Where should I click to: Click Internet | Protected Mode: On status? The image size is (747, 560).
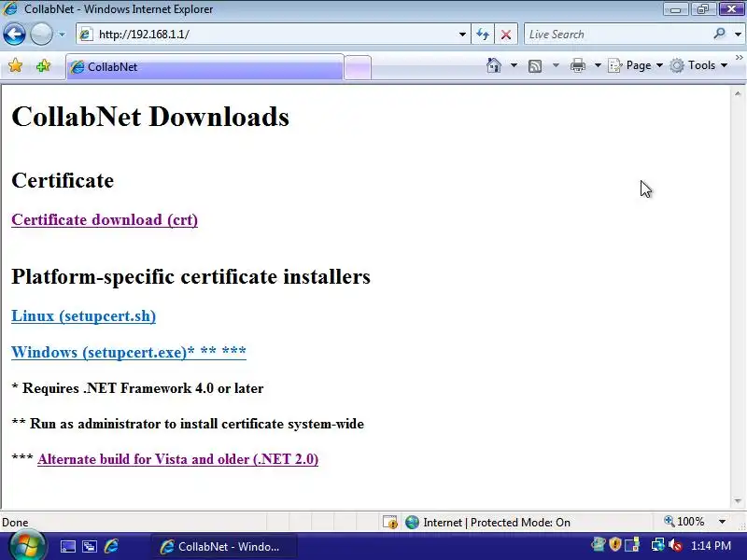pyautogui.click(x=487, y=523)
